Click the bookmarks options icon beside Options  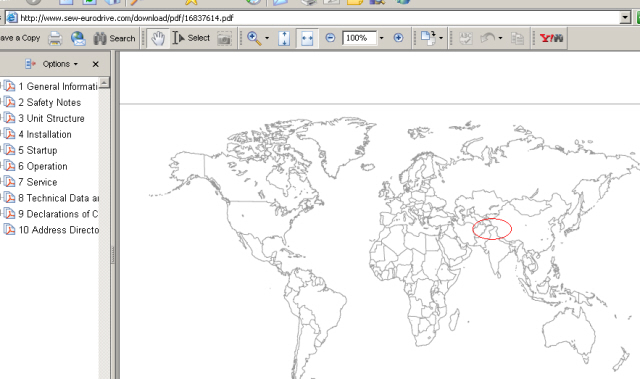pos(30,64)
